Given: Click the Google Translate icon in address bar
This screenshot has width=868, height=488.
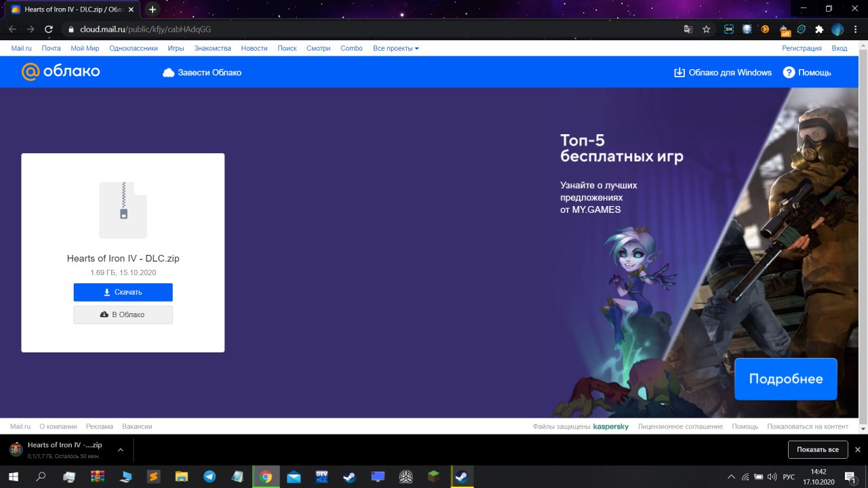Looking at the screenshot, I should pos(688,29).
